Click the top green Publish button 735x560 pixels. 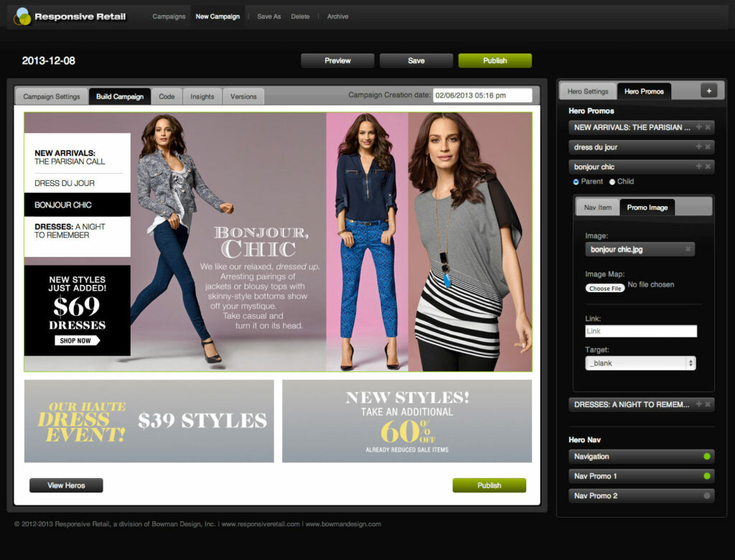click(495, 60)
